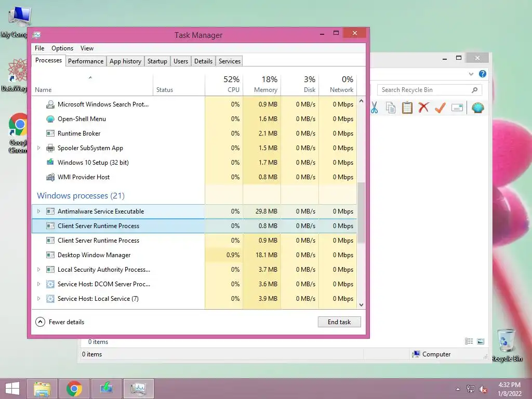Expand Antimalware Service Executable row
Image resolution: width=532 pixels, height=399 pixels.
(38, 211)
